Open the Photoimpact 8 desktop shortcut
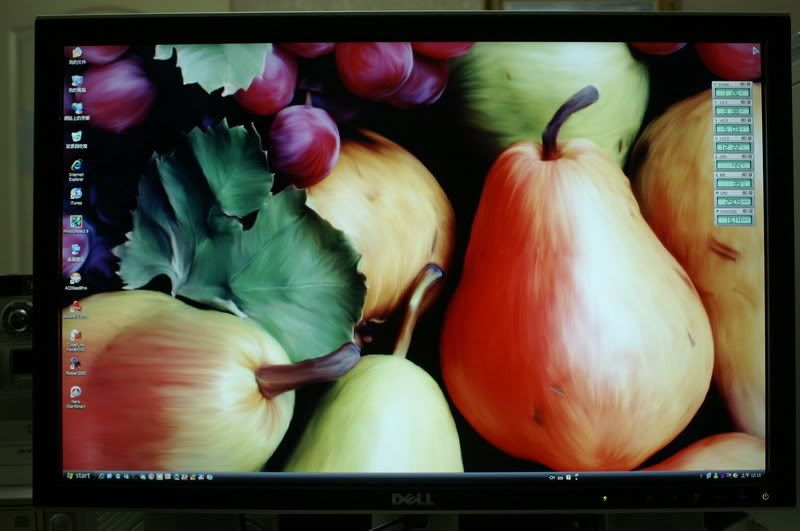The width and height of the screenshot is (800, 531). (x=75, y=221)
